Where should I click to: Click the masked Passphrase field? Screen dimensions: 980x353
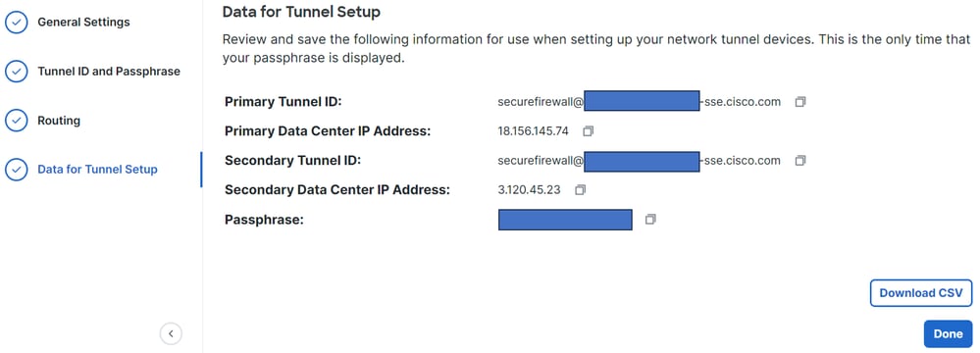pos(565,220)
